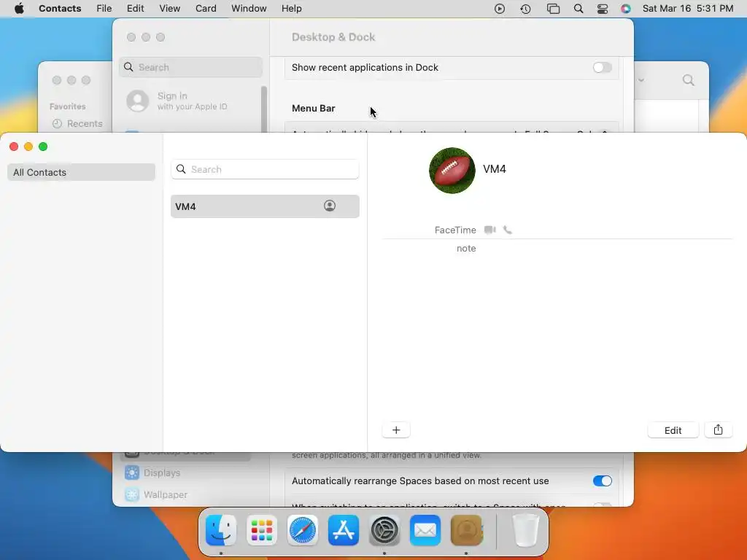
Task: Close the Contacts window
Action: tap(14, 147)
